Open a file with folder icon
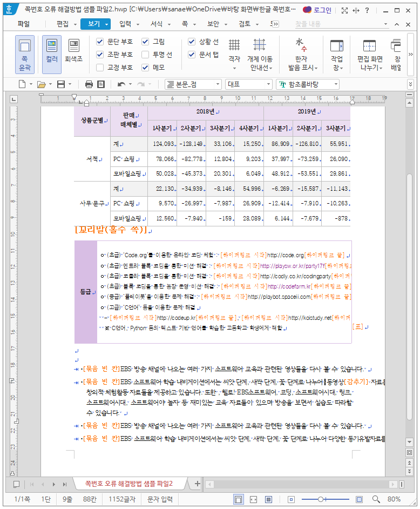Screen dimensions: 420x509 coord(41,84)
